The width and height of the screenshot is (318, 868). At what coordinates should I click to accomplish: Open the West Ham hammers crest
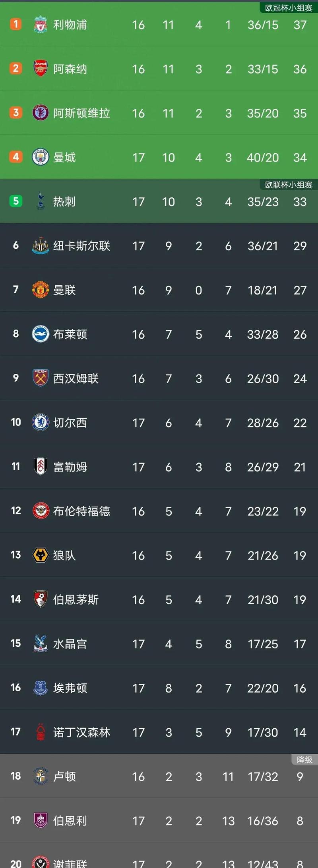tap(40, 378)
